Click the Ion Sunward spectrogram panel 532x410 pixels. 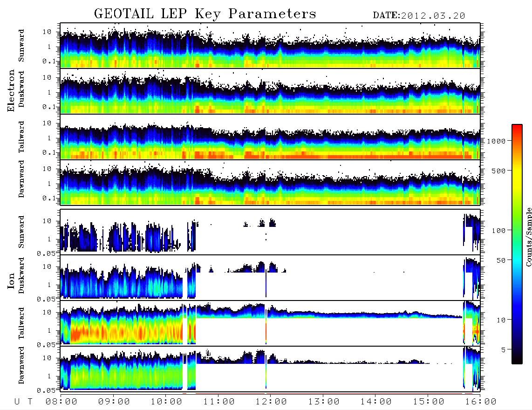pyautogui.click(x=270, y=232)
